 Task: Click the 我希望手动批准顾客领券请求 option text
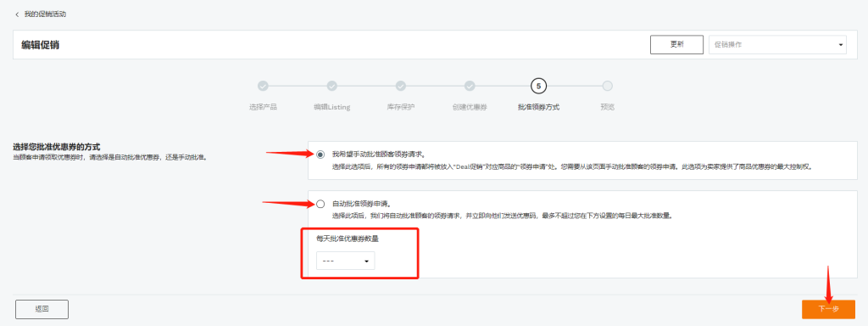click(379, 155)
